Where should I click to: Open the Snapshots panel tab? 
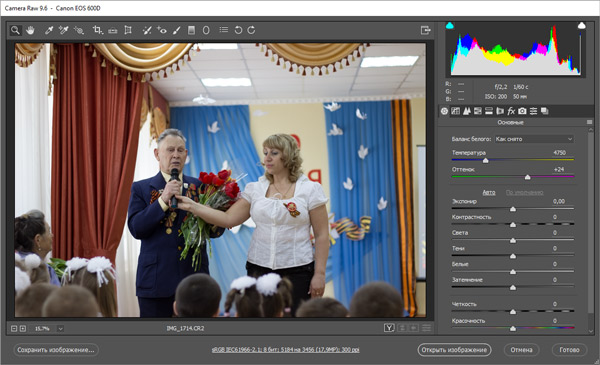(545, 111)
